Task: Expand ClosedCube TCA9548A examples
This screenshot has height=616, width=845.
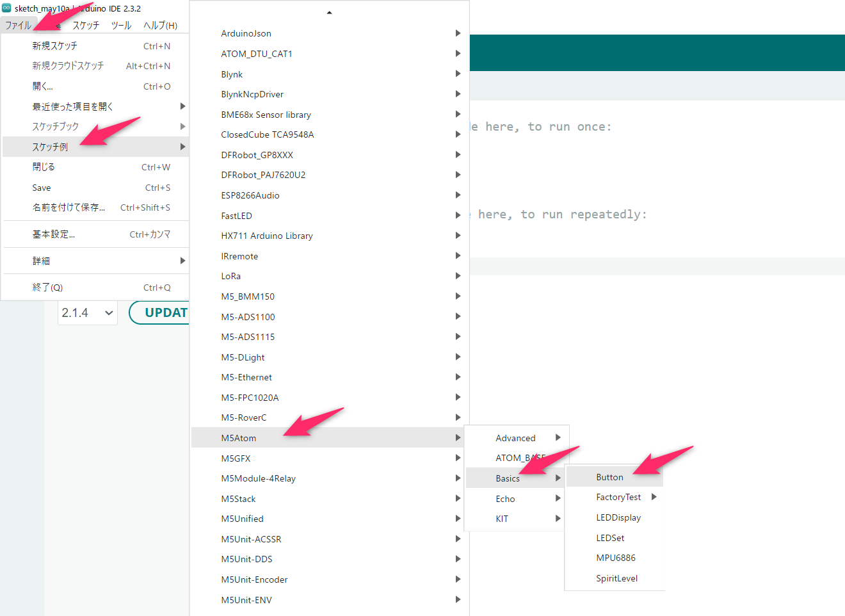Action: (x=329, y=134)
